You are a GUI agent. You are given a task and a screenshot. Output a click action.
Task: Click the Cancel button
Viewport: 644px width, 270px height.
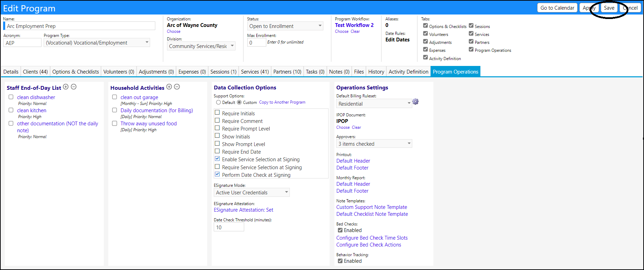click(x=630, y=8)
